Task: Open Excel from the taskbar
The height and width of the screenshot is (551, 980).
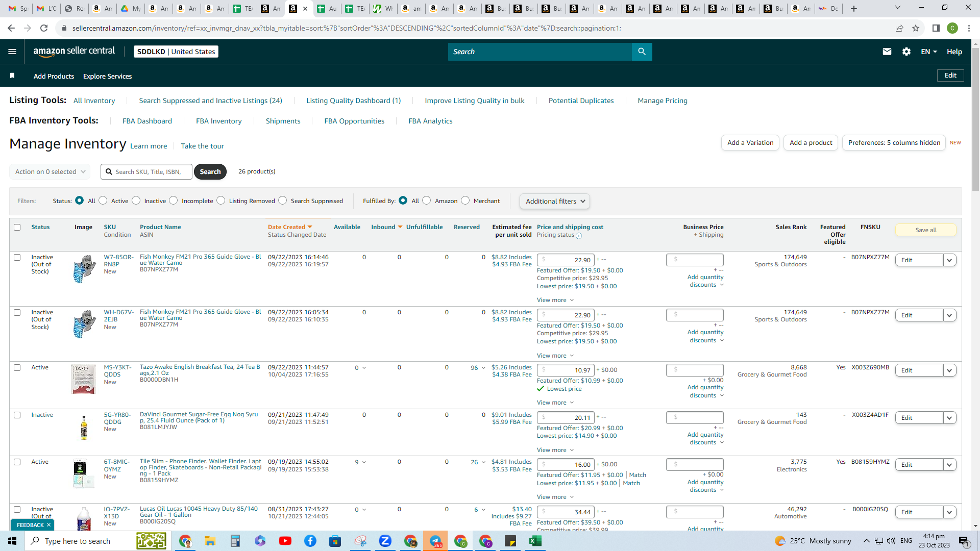Action: 535,541
